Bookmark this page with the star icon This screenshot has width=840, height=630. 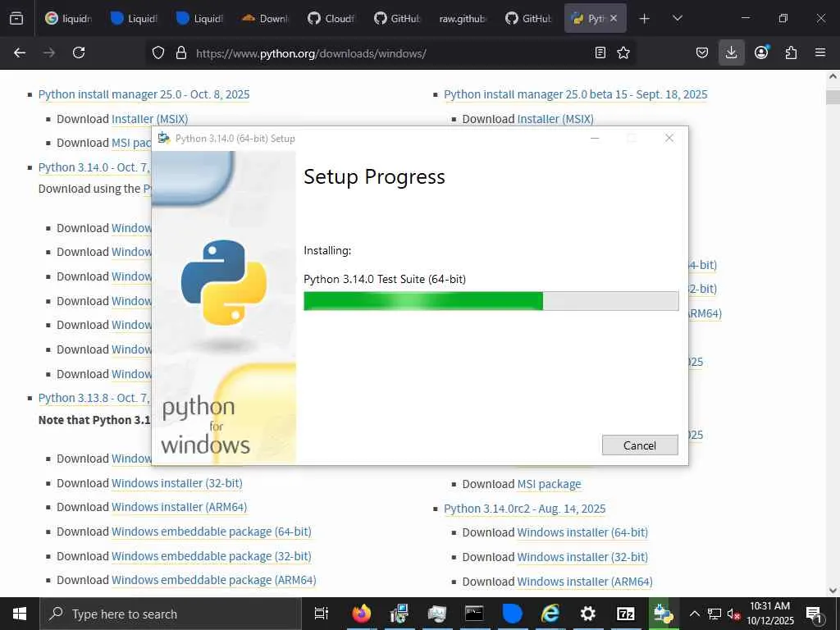coord(623,52)
